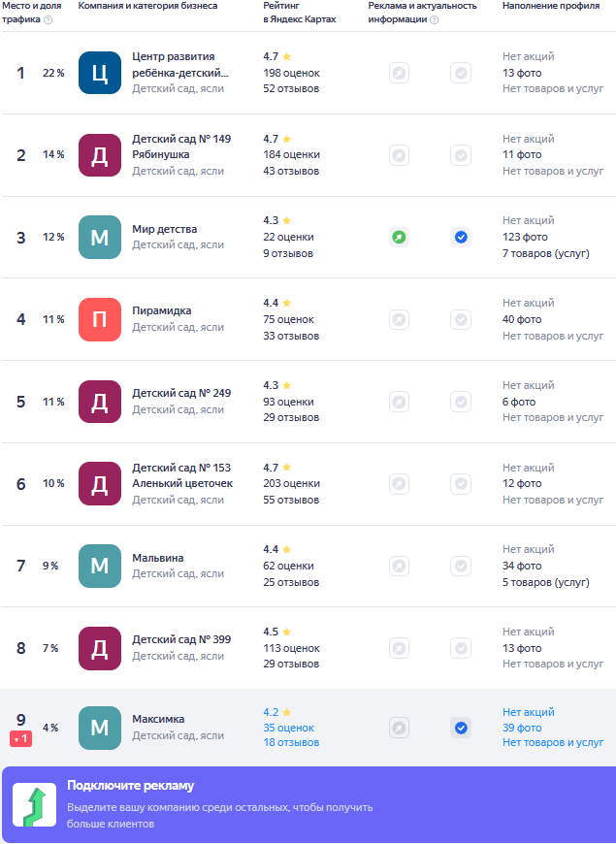
Task: Click red rank change badge in row 9
Action: 20,739
